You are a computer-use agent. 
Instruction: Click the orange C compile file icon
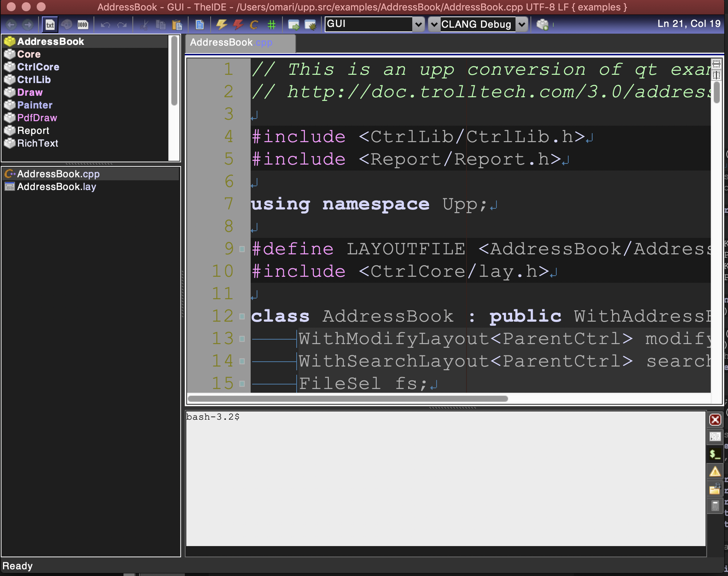(254, 25)
